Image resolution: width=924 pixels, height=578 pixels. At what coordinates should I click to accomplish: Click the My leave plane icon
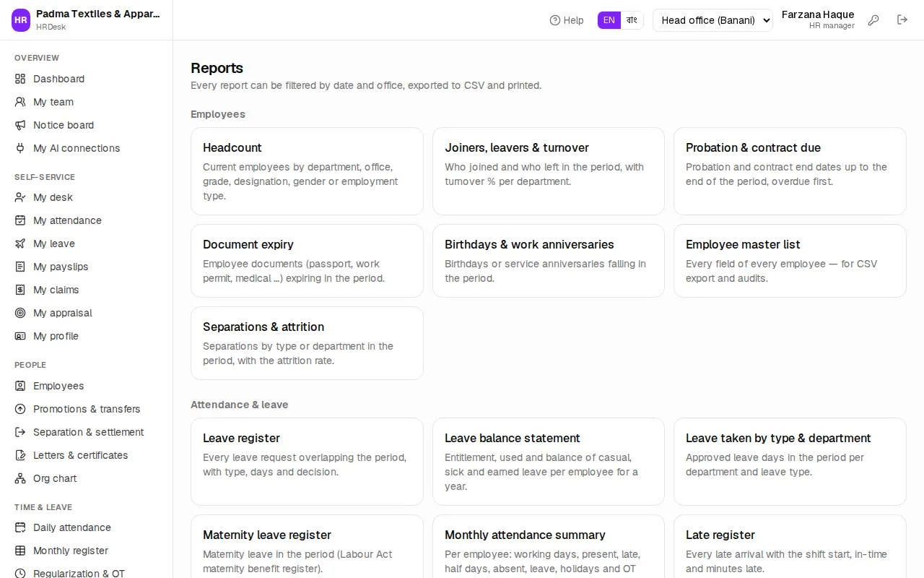(x=20, y=243)
